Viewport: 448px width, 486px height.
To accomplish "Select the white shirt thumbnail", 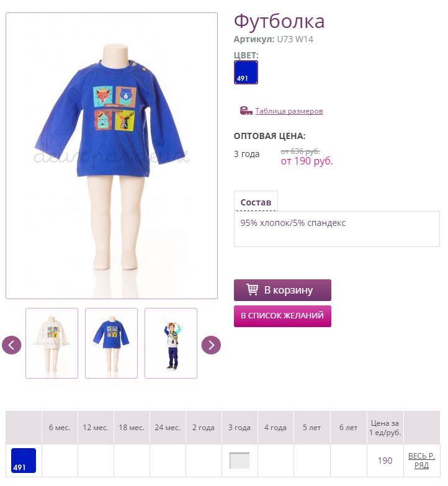I will point(52,343).
